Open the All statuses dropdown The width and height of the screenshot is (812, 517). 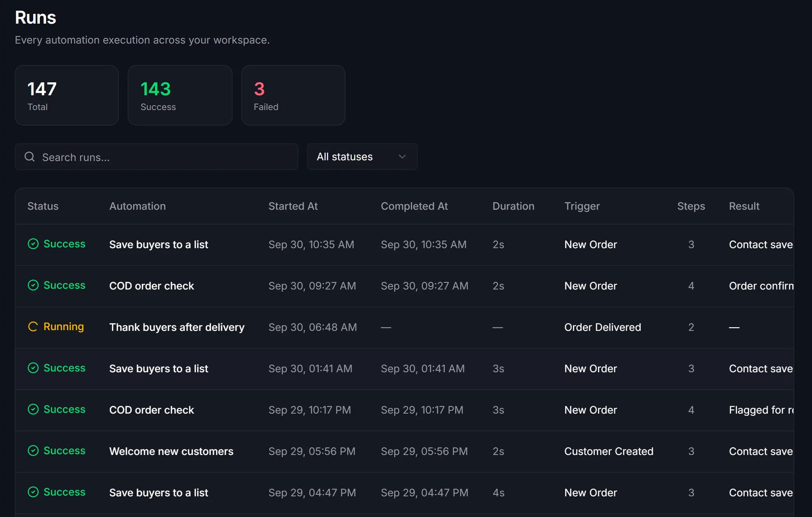click(362, 157)
